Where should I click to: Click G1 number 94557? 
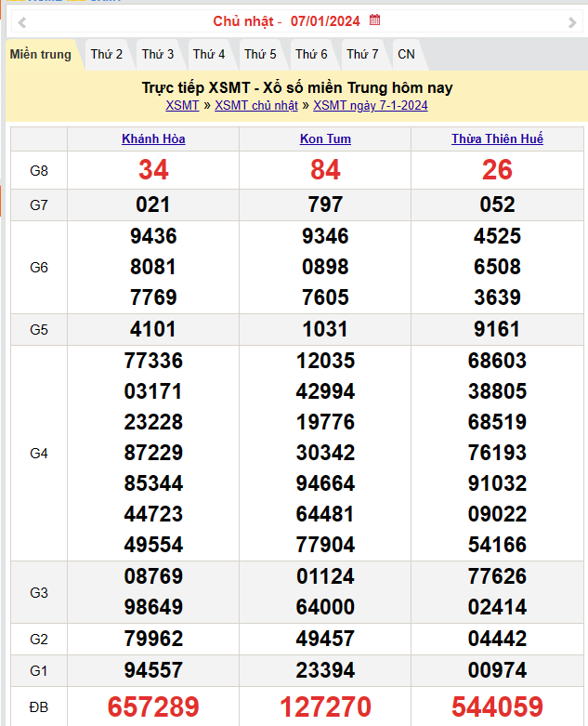click(153, 670)
